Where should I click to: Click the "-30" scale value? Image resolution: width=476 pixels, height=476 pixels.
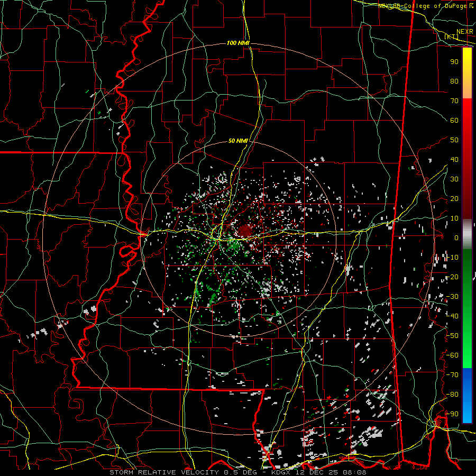tap(453, 297)
